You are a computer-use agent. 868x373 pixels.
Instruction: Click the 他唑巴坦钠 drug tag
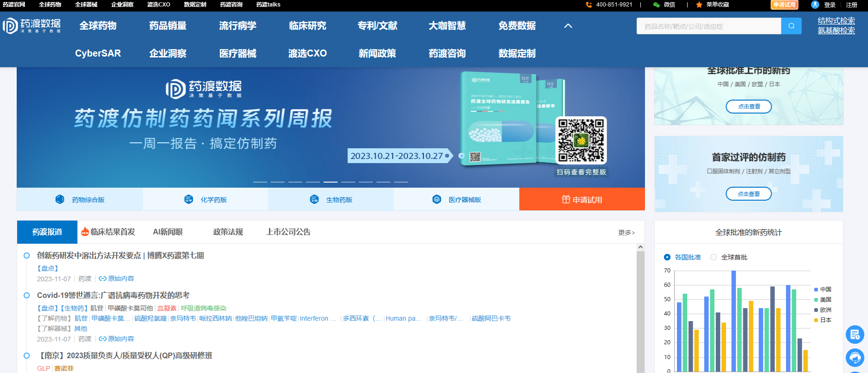[x=251, y=318]
